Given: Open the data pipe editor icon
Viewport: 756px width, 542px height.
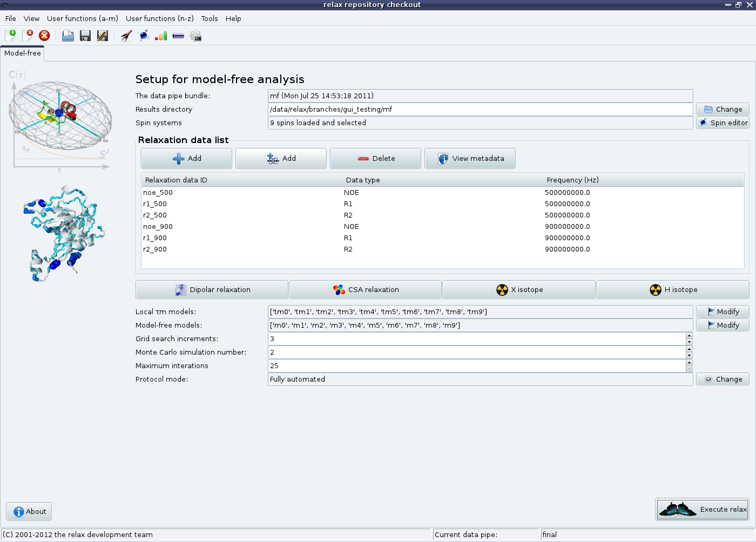Looking at the screenshot, I should tap(178, 36).
